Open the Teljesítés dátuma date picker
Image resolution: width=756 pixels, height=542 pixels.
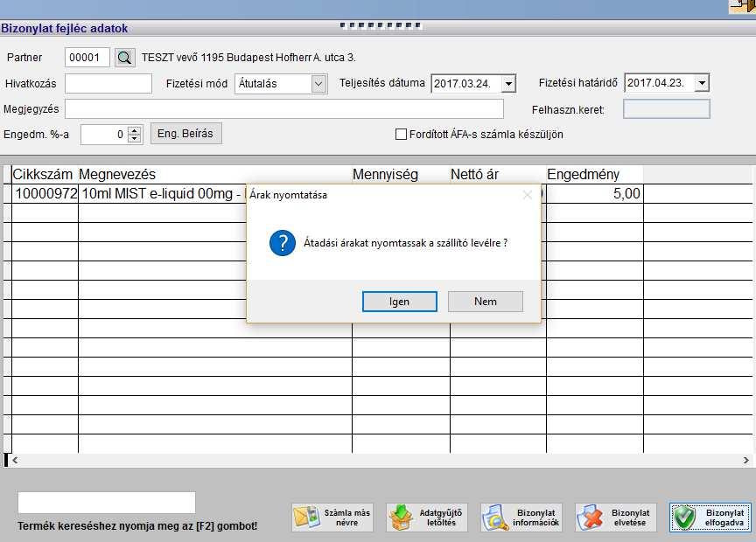coord(508,84)
